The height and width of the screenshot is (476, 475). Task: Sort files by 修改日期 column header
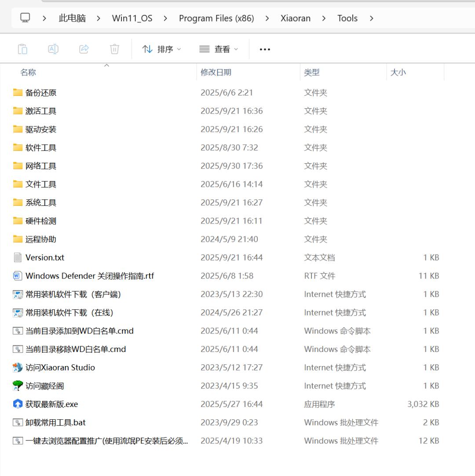pyautogui.click(x=216, y=73)
